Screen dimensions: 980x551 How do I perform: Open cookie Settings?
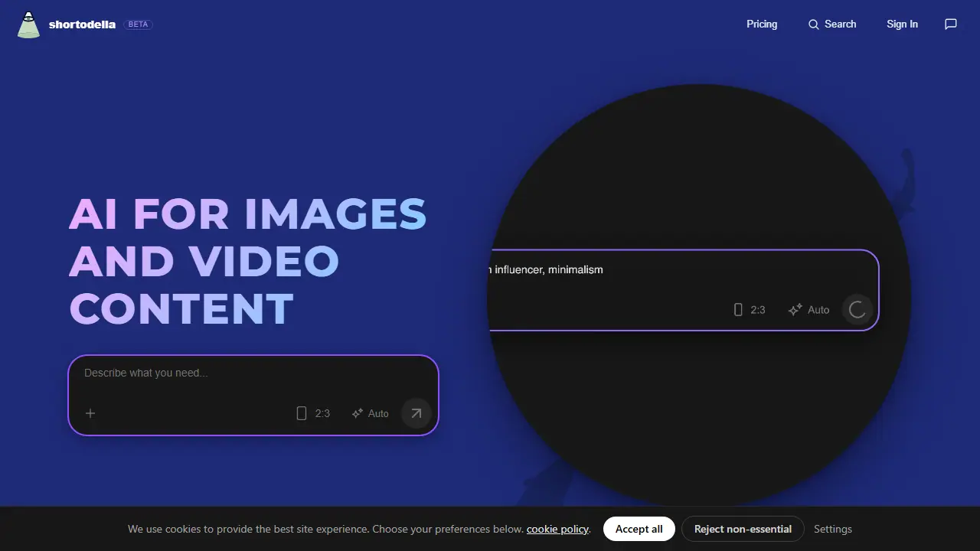pyautogui.click(x=833, y=529)
